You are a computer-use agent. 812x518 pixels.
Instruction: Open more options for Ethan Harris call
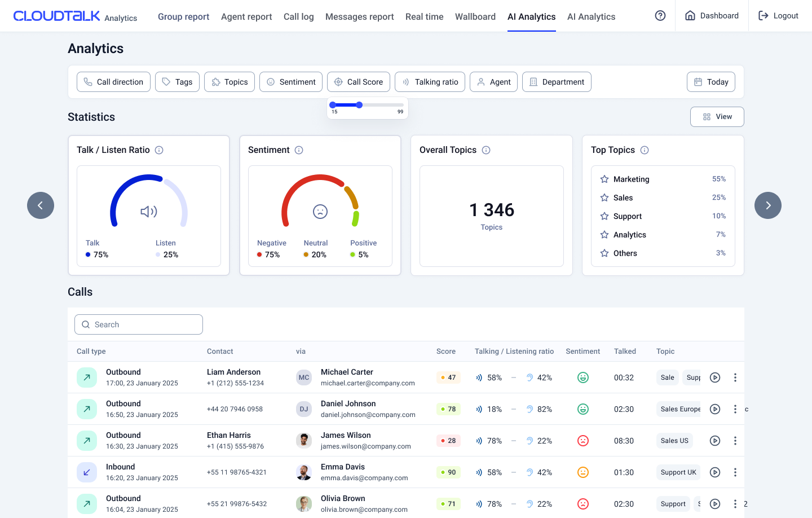tap(735, 441)
